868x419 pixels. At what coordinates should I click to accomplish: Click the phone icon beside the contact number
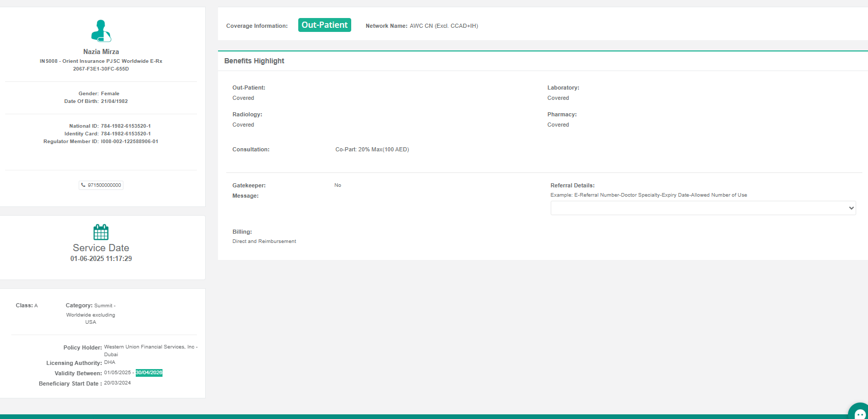tap(83, 185)
